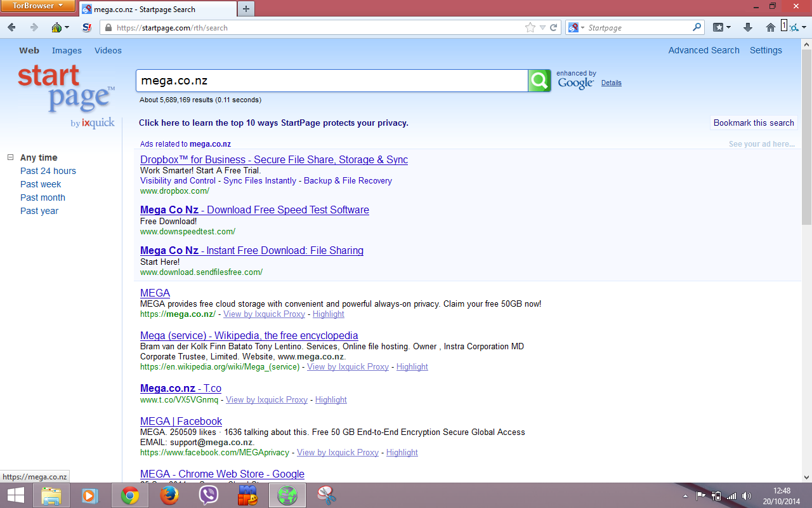
Task: Click the page vertical scrollbar thumb
Action: [x=806, y=136]
